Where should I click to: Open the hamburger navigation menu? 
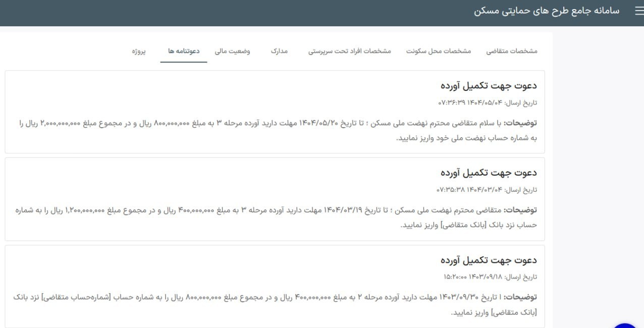point(639,10)
